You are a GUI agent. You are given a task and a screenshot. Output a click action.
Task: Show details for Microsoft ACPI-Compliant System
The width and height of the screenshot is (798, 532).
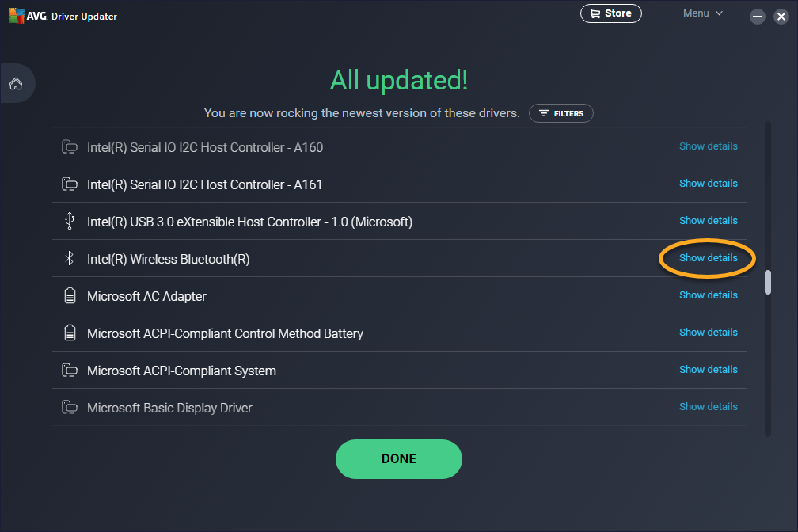(708, 370)
